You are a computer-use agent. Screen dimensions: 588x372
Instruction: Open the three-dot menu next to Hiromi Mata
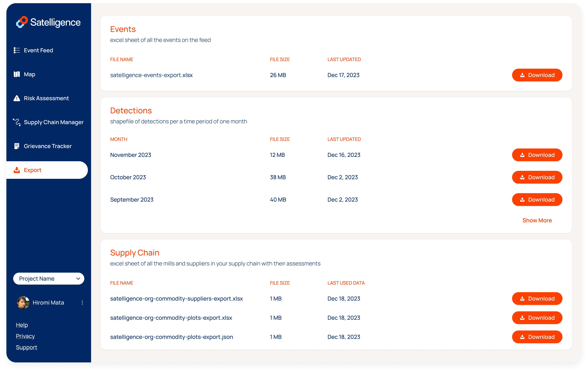tap(82, 302)
